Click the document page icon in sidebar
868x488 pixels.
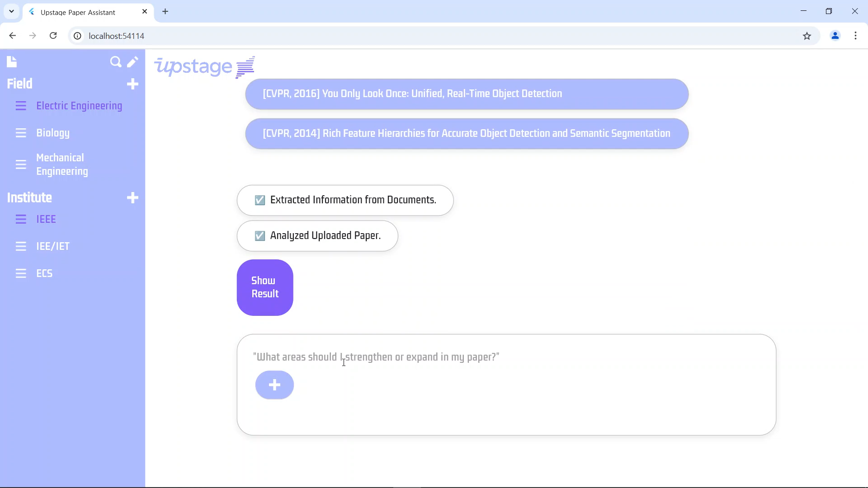(12, 61)
